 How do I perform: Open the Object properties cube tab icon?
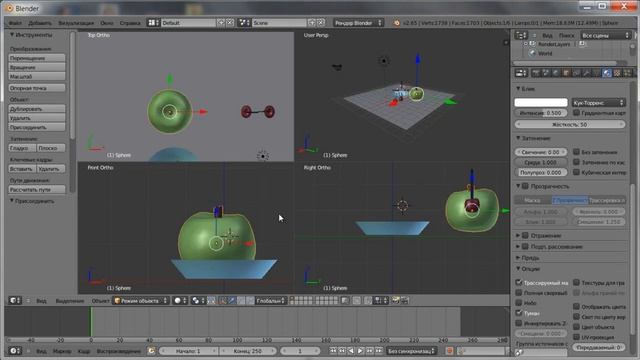coord(566,73)
